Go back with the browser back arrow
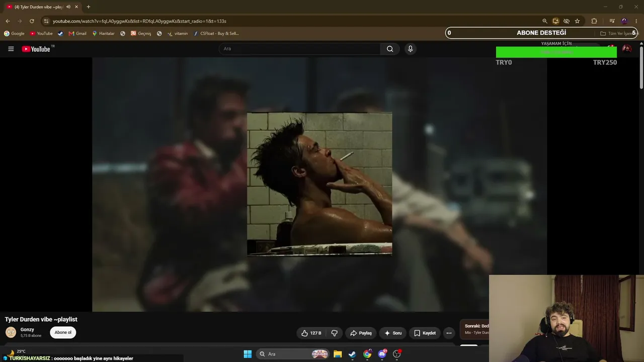Viewport: 644px width, 362px height. coord(8,21)
